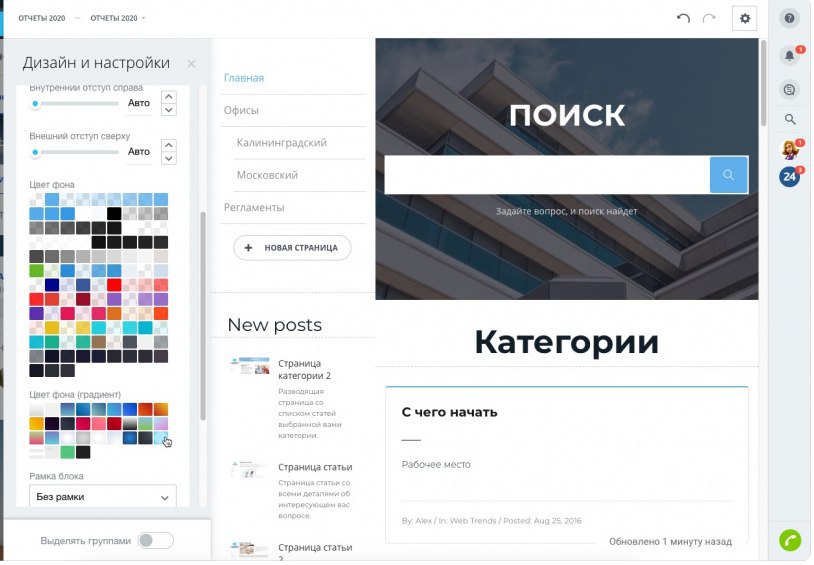Click the redo arrow icon

[709, 18]
